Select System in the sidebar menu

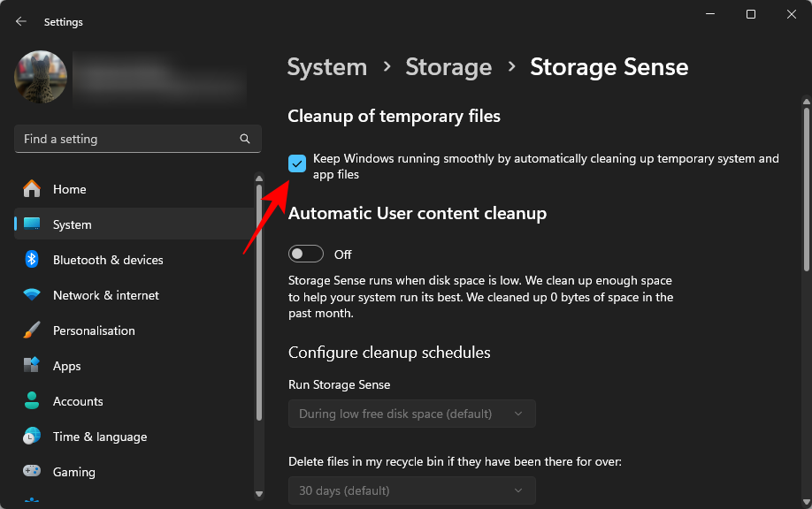pyautogui.click(x=72, y=224)
